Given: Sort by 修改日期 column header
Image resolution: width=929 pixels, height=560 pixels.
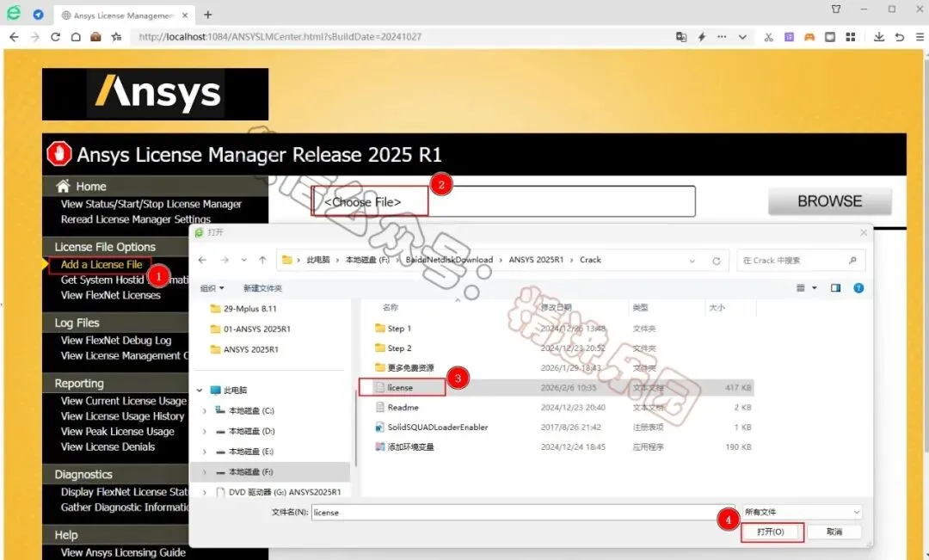Looking at the screenshot, I should pyautogui.click(x=557, y=307).
